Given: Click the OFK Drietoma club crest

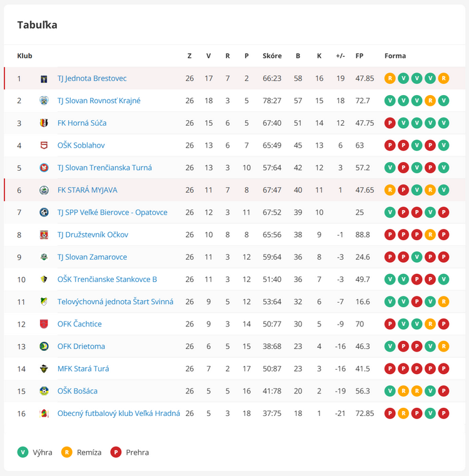Looking at the screenshot, I should tap(44, 347).
